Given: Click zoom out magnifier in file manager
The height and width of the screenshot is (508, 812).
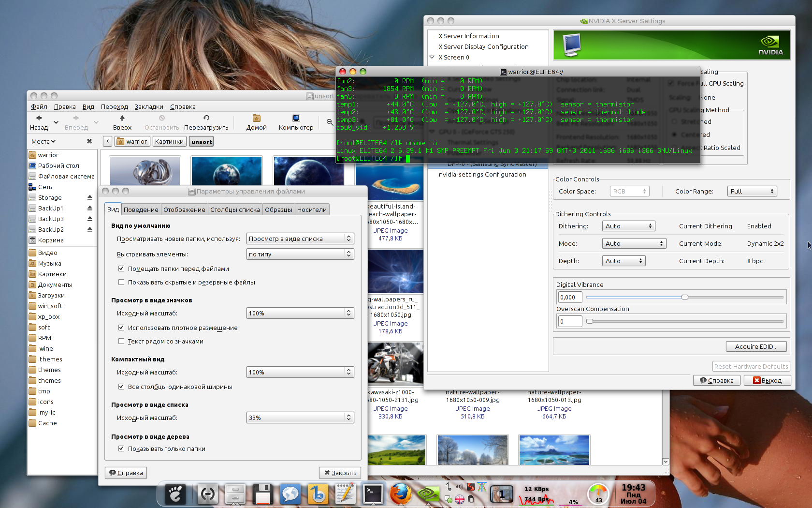Looking at the screenshot, I should click(330, 122).
